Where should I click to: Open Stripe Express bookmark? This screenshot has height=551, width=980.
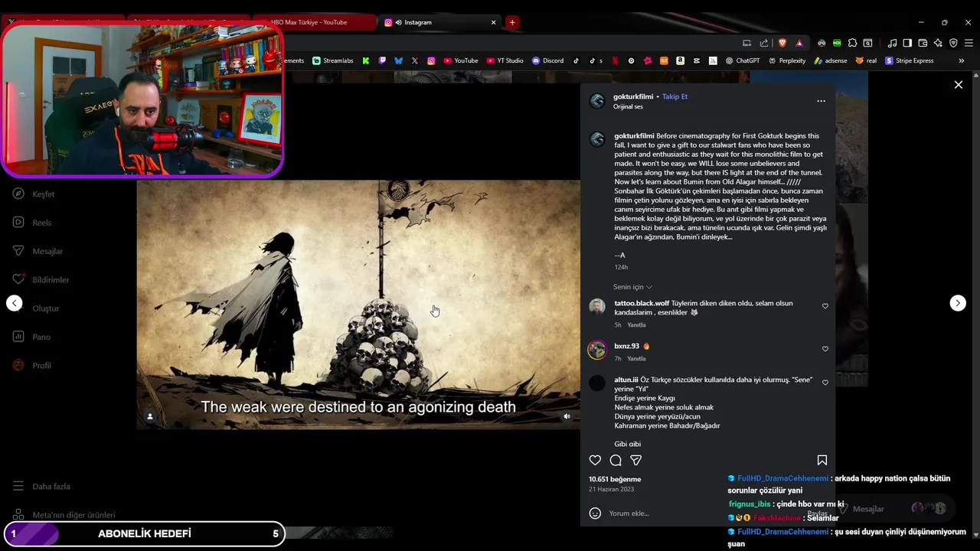coord(910,60)
